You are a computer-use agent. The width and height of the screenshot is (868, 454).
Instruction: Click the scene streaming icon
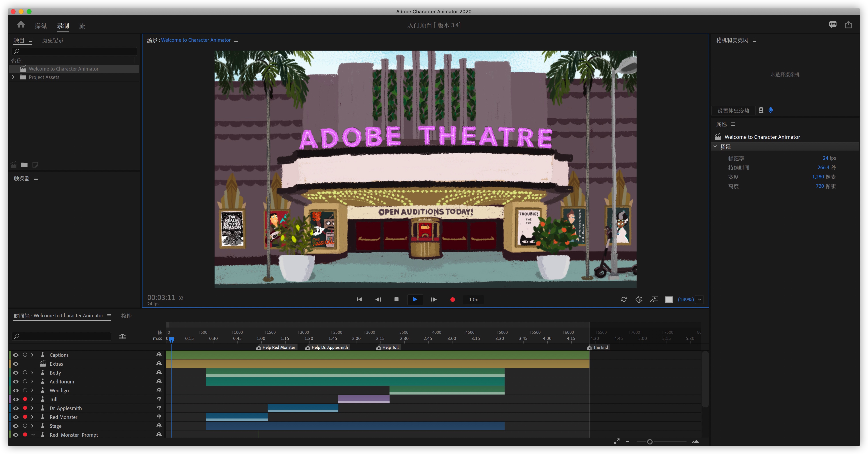coord(654,299)
